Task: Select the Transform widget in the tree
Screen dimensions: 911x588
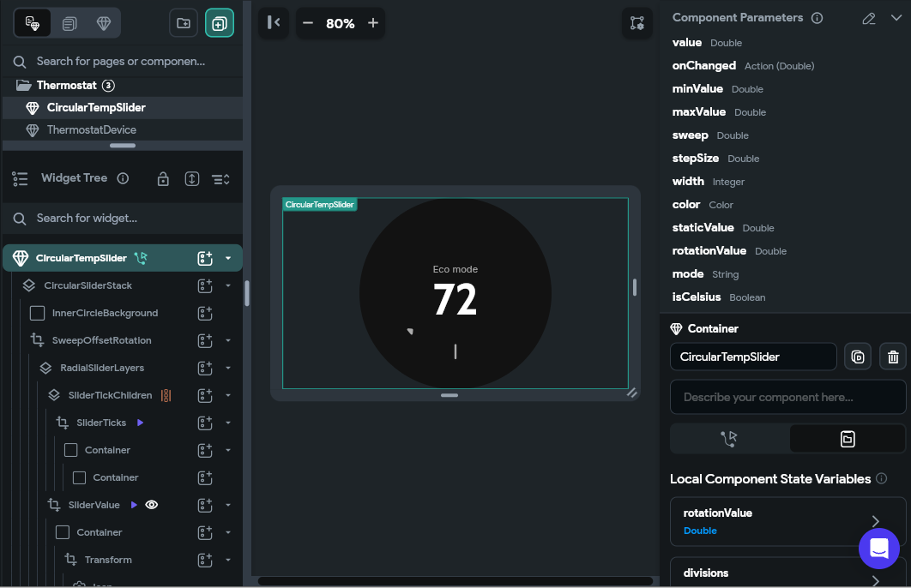Action: [108, 560]
